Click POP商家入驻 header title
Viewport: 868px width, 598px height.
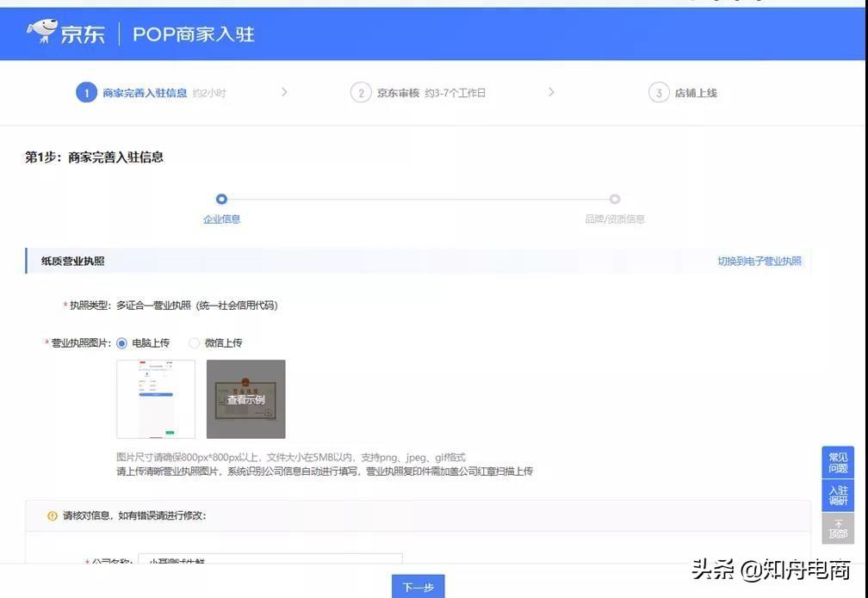(193, 34)
